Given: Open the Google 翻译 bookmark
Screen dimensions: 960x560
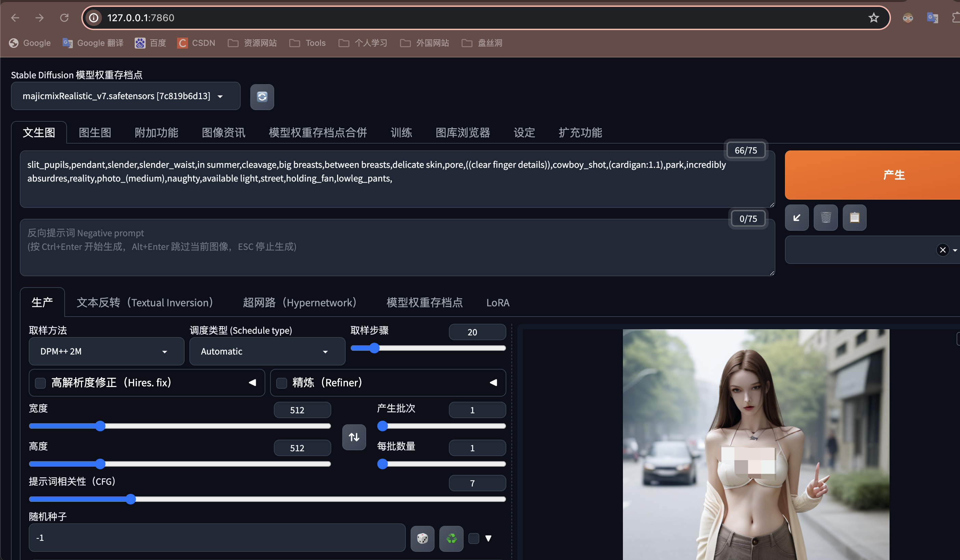Looking at the screenshot, I should pyautogui.click(x=93, y=43).
